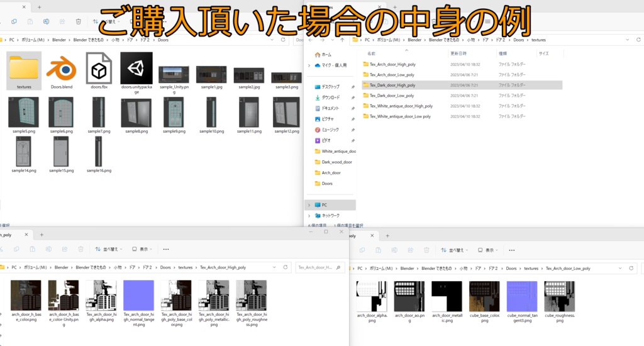Screen dimensions: 644x346
Task: Open Doors pinned folder in sidebar
Action: point(324,183)
